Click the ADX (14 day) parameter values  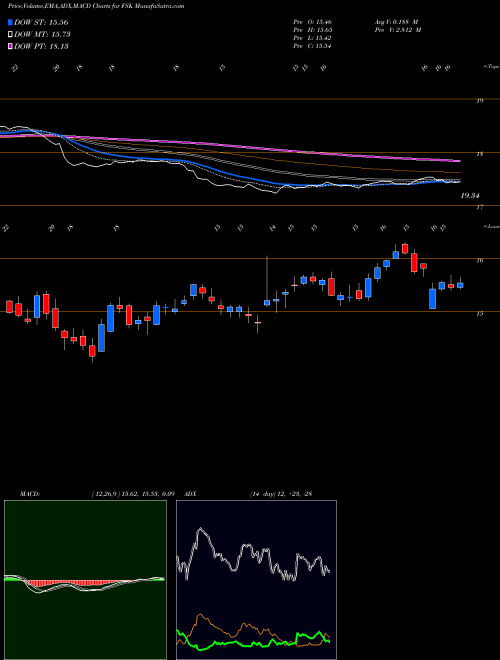(x=281, y=494)
